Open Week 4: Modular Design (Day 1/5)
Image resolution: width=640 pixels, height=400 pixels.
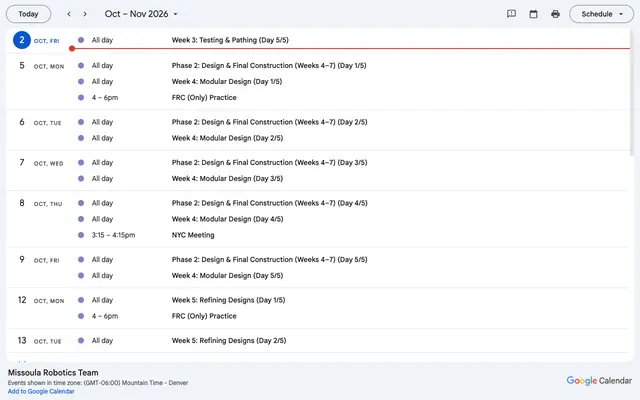click(227, 81)
